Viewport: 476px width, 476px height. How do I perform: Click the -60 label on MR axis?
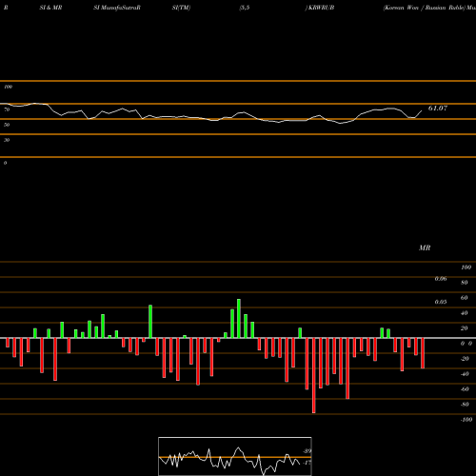465,389
